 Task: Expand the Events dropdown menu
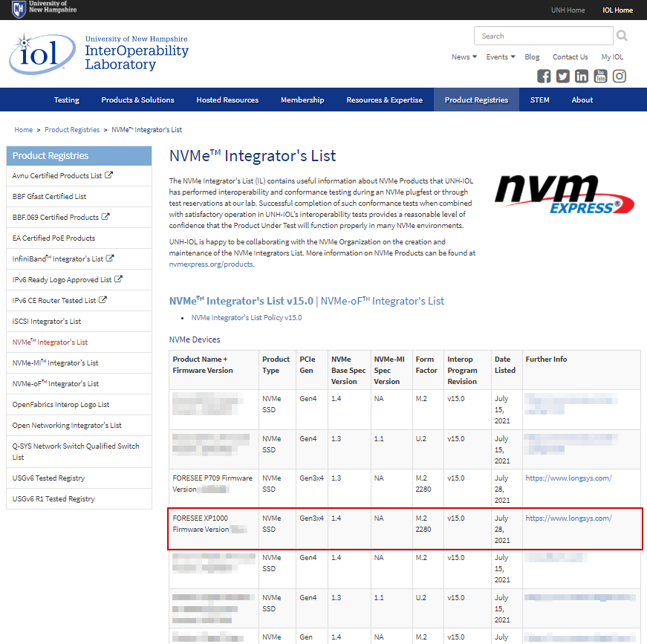point(501,57)
